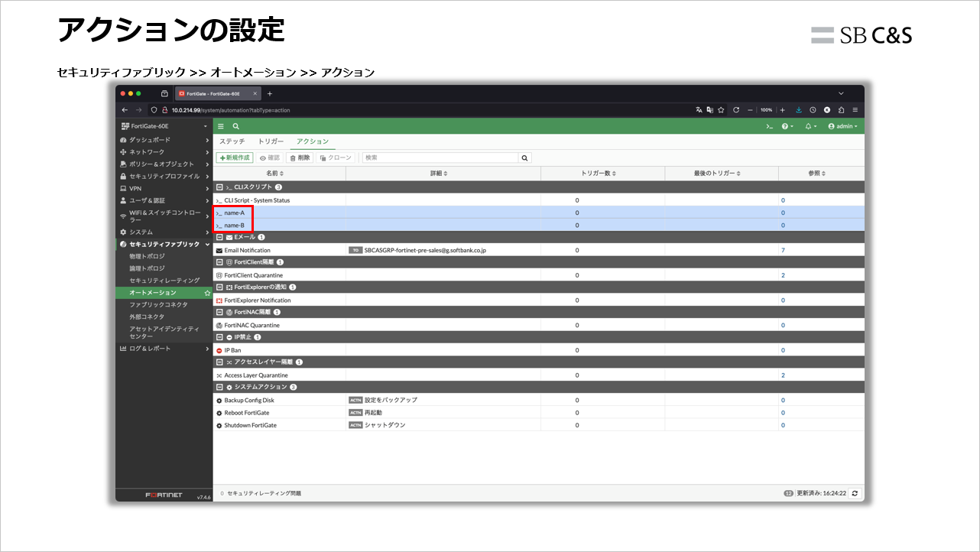Open reference count 2 for Access Layer Quarantine

(x=783, y=375)
